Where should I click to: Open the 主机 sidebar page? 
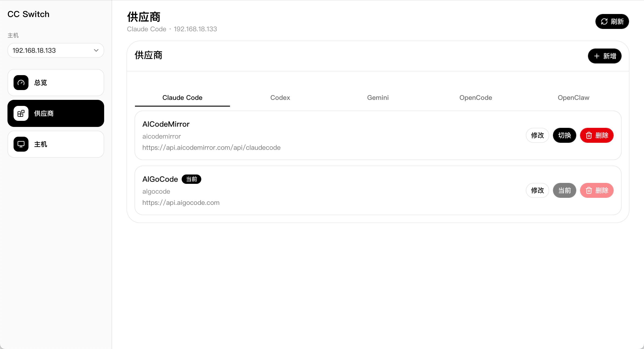56,144
